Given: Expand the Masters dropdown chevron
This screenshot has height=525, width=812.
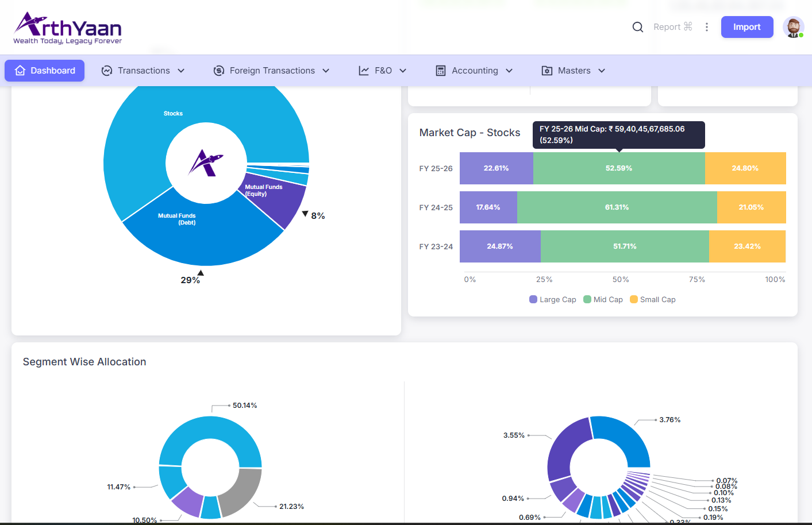Looking at the screenshot, I should click(x=602, y=71).
